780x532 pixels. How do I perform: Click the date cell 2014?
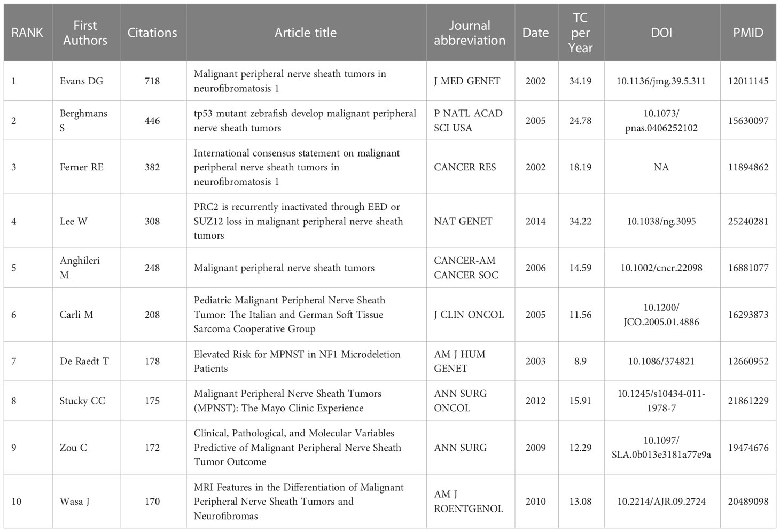click(x=536, y=221)
